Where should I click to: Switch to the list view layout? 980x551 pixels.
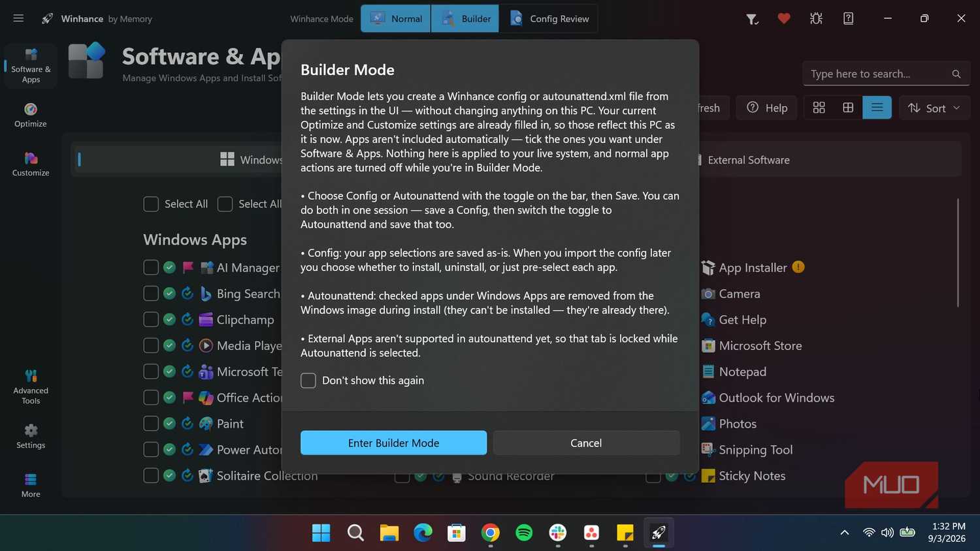click(877, 108)
